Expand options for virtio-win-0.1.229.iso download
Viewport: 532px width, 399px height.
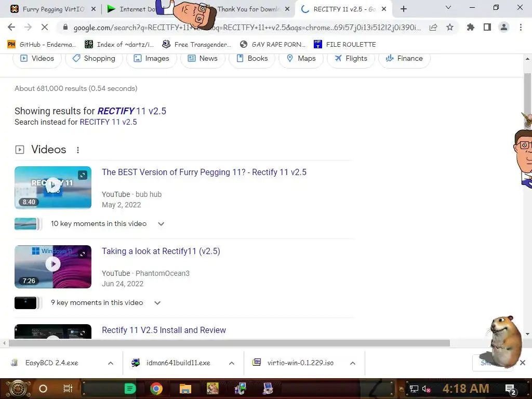(x=353, y=363)
